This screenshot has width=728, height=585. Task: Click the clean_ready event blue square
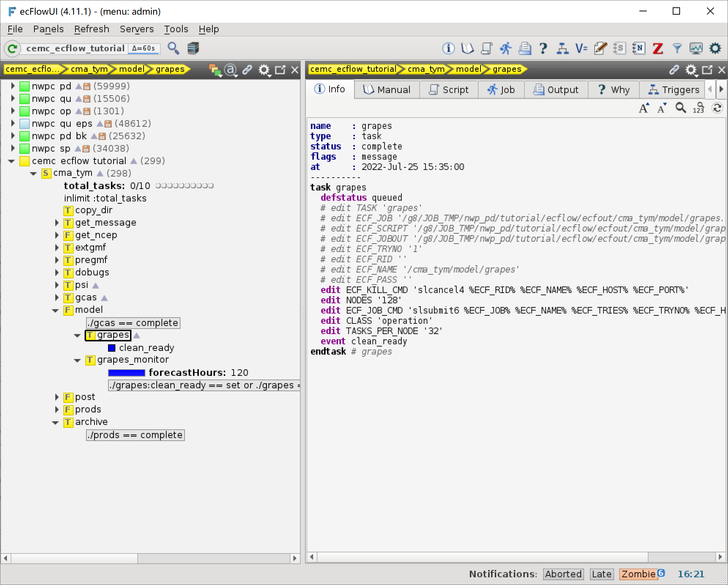(112, 348)
